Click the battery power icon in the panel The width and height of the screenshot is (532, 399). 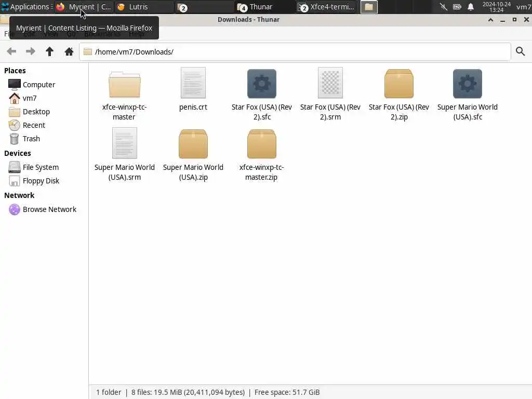[x=457, y=7]
